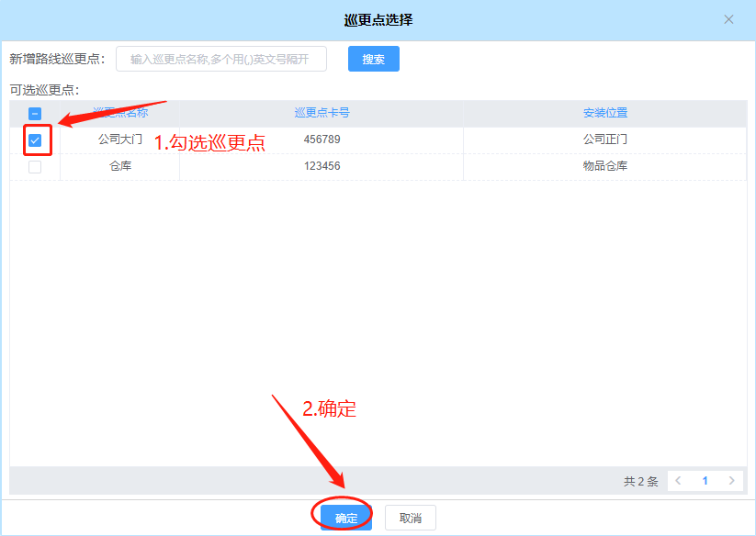Check the 仓库 patrol point checkbox
This screenshot has width=756, height=536.
coord(34,166)
